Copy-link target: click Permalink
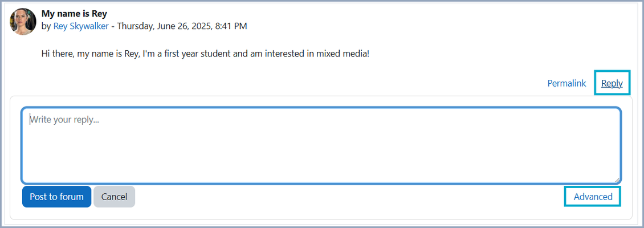 566,83
